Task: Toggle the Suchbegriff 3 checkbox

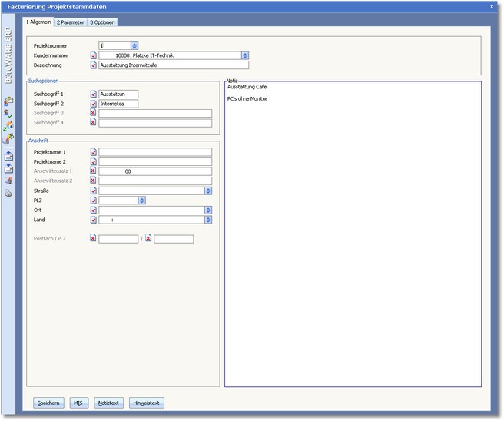Action: [93, 113]
